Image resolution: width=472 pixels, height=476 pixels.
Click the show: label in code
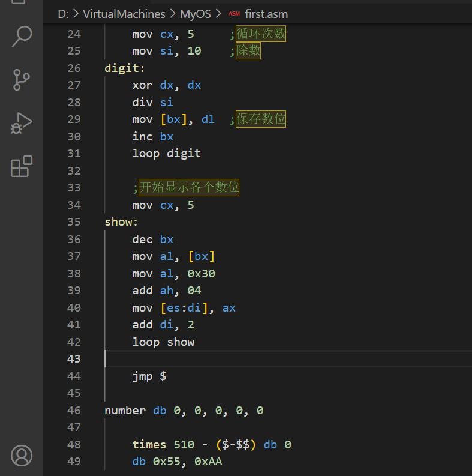point(121,222)
